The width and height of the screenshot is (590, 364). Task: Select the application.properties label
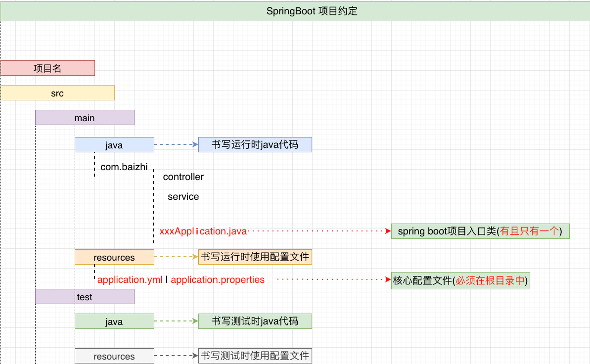pos(217,279)
